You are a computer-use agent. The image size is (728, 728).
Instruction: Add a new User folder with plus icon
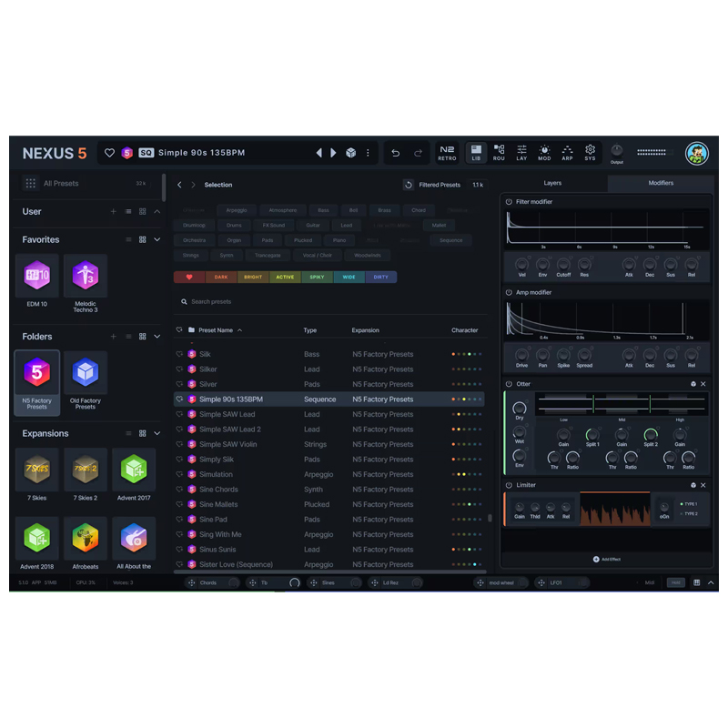[113, 212]
